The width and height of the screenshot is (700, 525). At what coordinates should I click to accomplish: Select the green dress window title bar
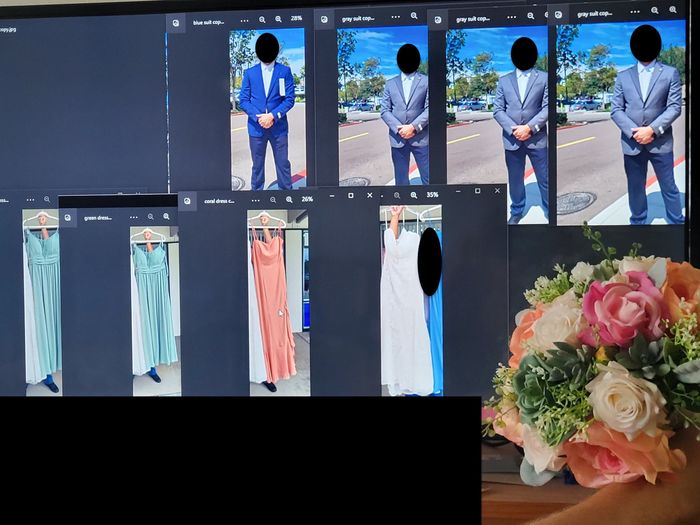98,217
